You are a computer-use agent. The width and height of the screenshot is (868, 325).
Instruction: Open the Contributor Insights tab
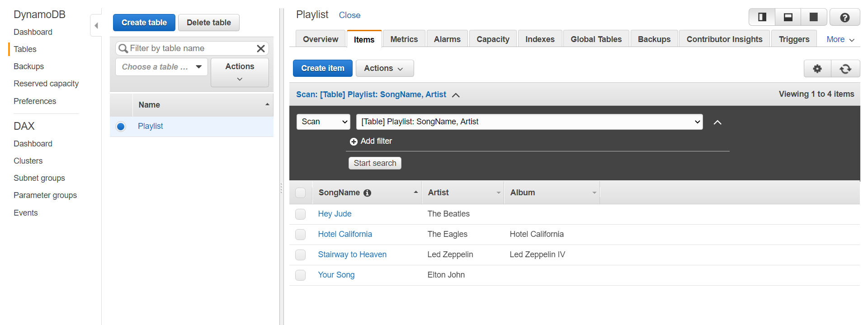[724, 39]
